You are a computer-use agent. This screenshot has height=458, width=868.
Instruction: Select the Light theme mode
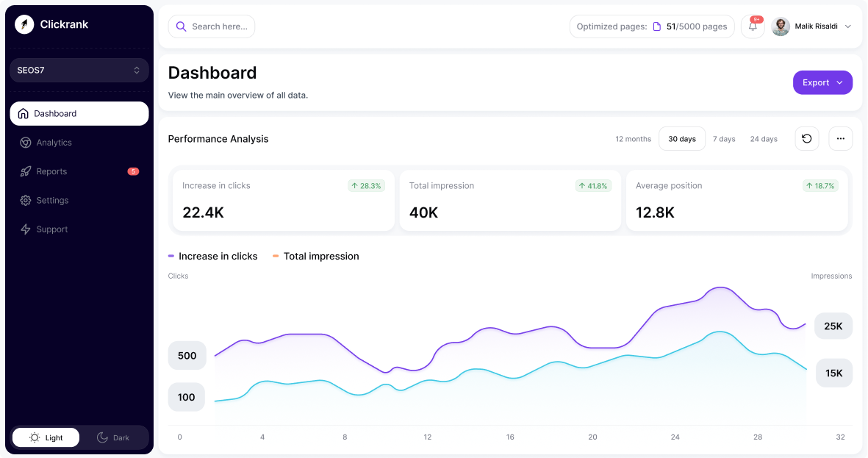46,437
